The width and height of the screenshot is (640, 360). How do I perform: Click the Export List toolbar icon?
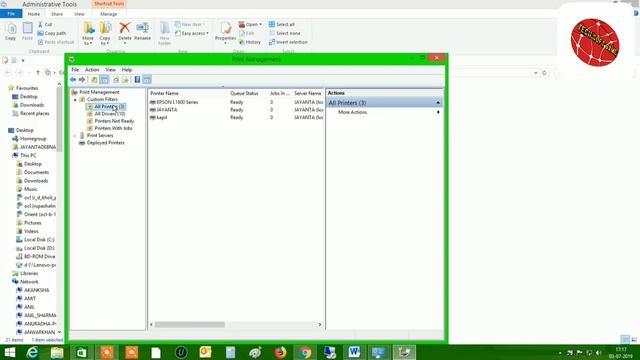click(x=125, y=80)
